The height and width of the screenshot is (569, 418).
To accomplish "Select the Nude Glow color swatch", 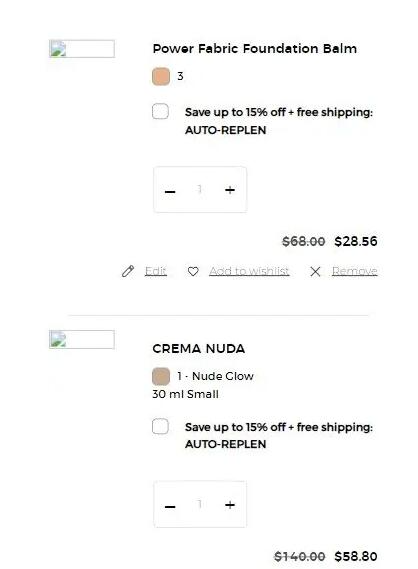I will [161, 376].
